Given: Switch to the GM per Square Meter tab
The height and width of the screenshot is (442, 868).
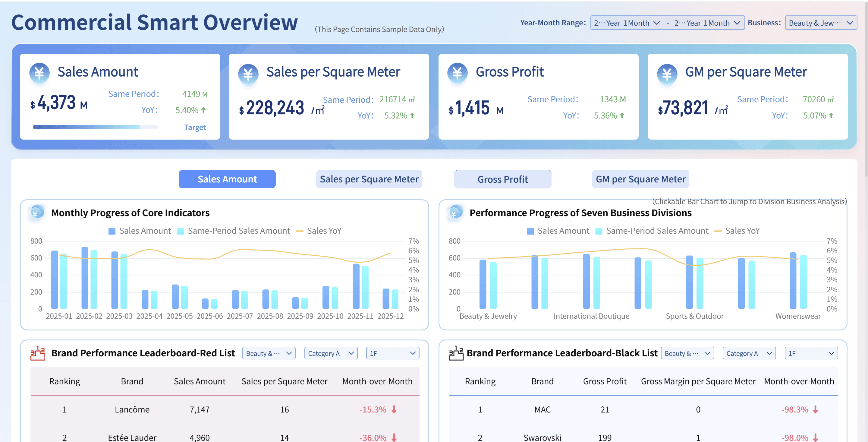Looking at the screenshot, I should pos(640,179).
